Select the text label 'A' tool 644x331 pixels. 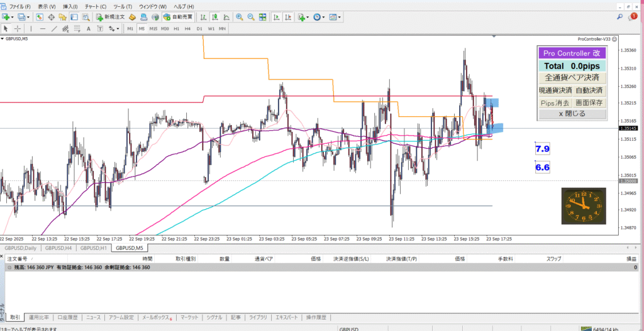coord(89,29)
